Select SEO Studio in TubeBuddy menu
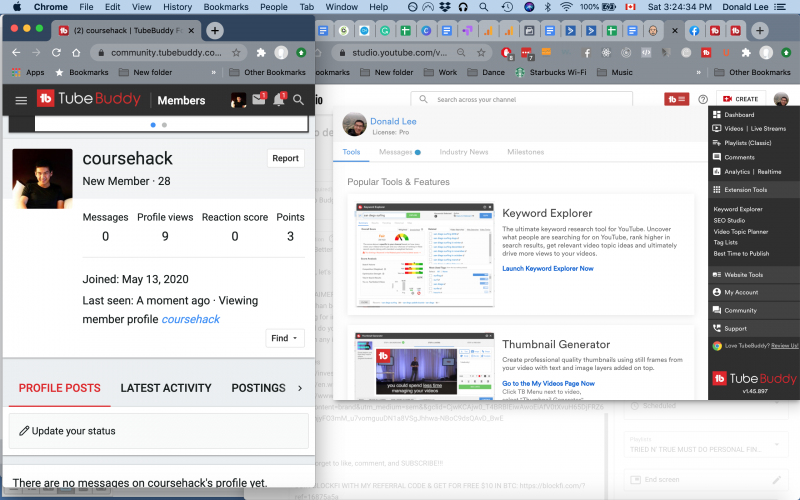This screenshot has height=500, width=800. (729, 220)
